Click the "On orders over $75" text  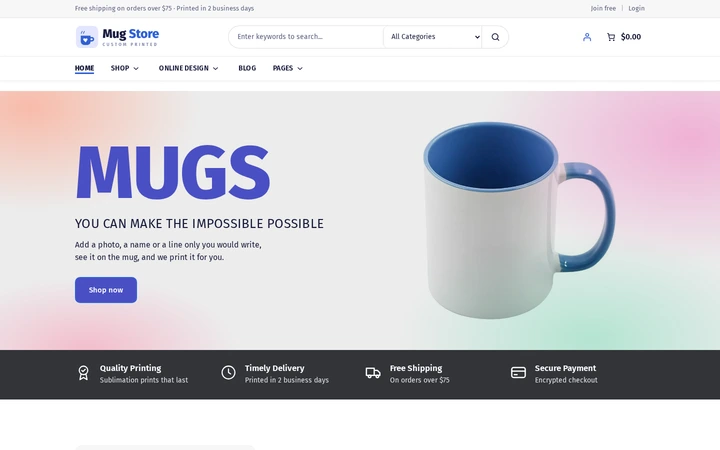click(x=420, y=380)
